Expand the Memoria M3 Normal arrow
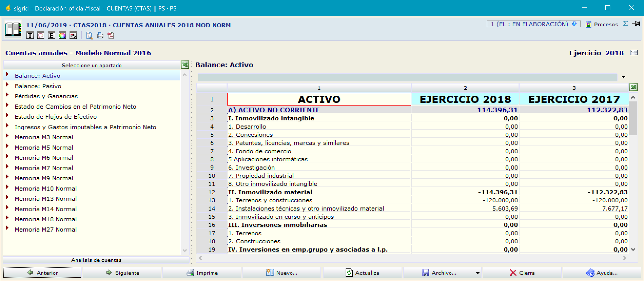This screenshot has height=281, width=644. click(x=7, y=136)
